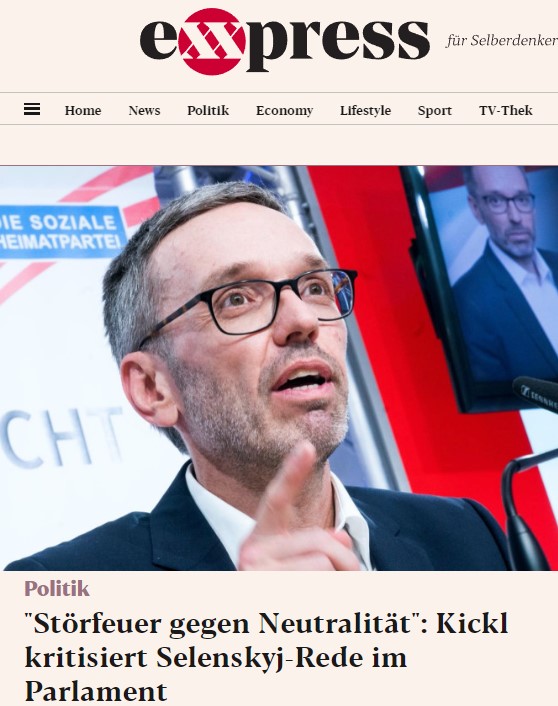This screenshot has height=706, width=558.
Task: Click the red xx emblem in logo
Action: 212,41
